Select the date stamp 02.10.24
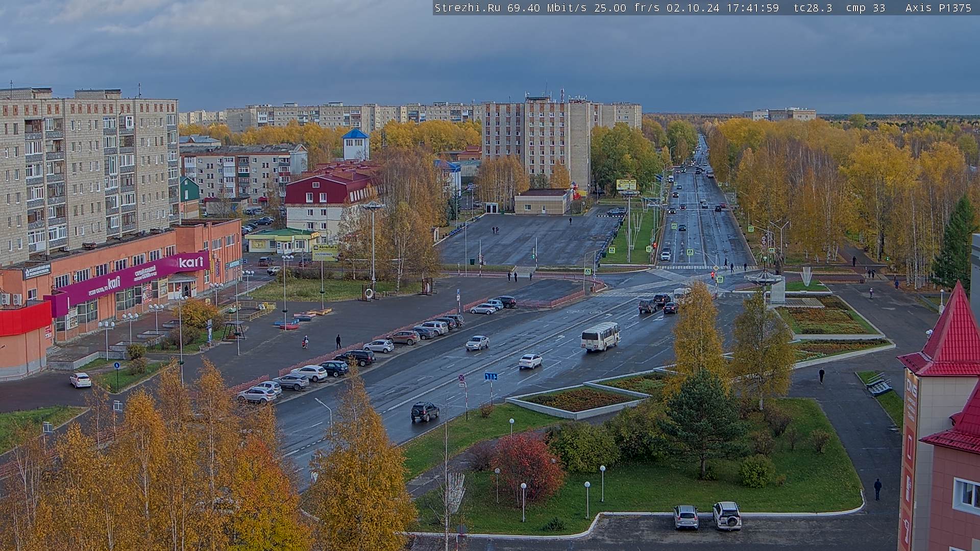 [693, 8]
